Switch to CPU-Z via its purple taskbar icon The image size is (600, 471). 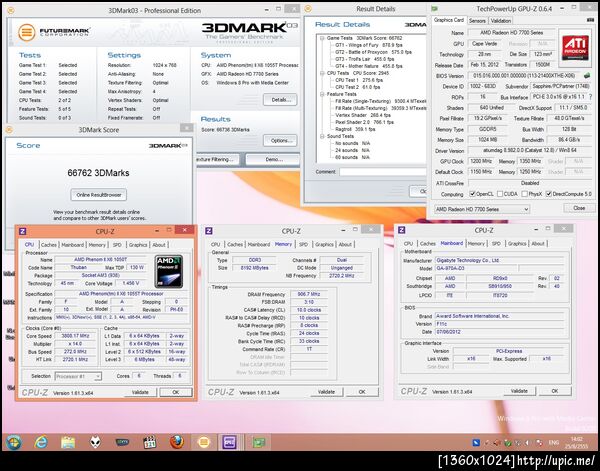tap(229, 443)
